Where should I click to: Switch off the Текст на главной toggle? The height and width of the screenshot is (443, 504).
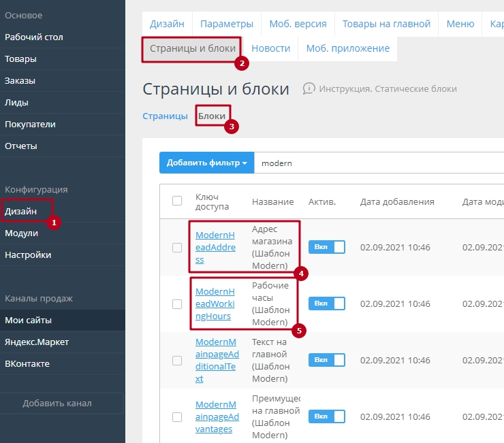pyautogui.click(x=326, y=360)
